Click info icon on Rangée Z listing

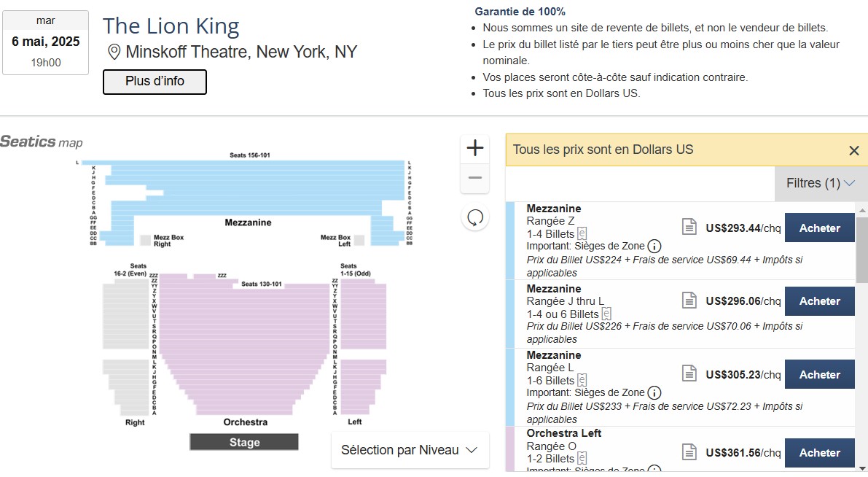click(654, 247)
